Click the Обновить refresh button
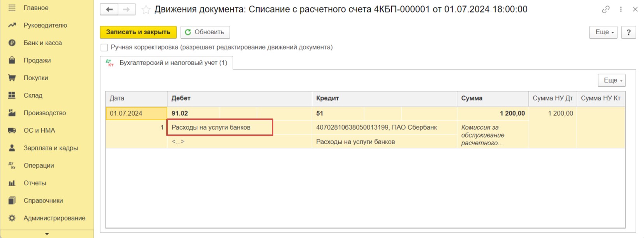644x238 pixels. [x=205, y=32]
